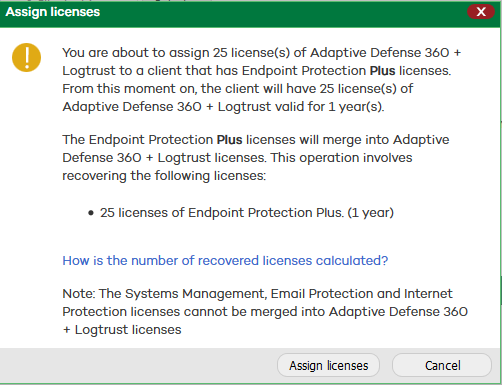Click the sentence From this moment on
The height and width of the screenshot is (385, 502).
click(x=238, y=89)
